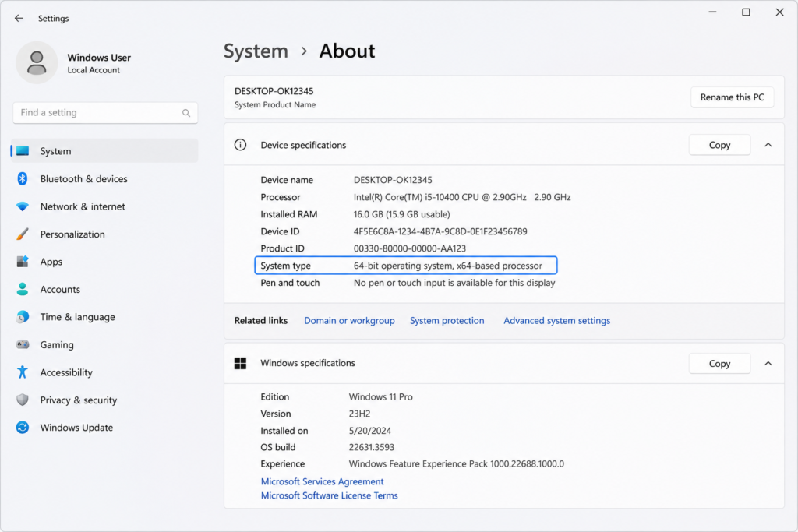Screen dimensions: 798x532
Task: Click the Accessibility figure icon
Action: (x=23, y=372)
